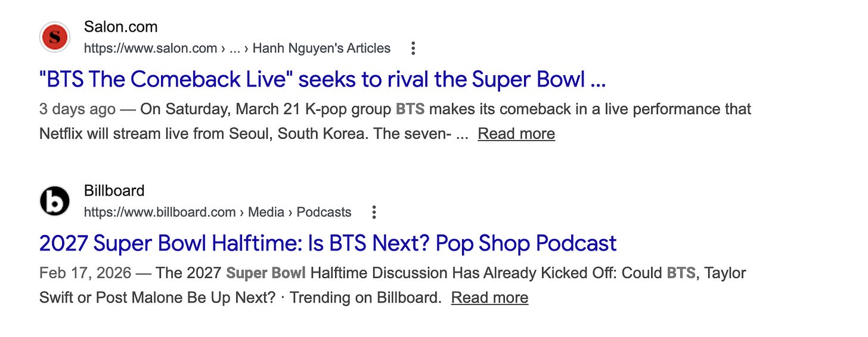Click the Salon snippet about Netflix streaming from Seoul
The image size is (868, 337).
[x=395, y=122]
